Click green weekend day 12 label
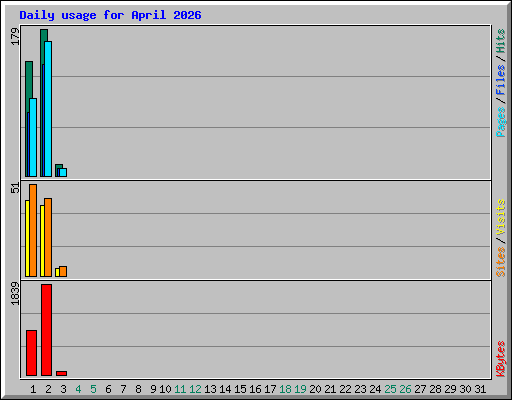The width and height of the screenshot is (512, 400). point(195,389)
